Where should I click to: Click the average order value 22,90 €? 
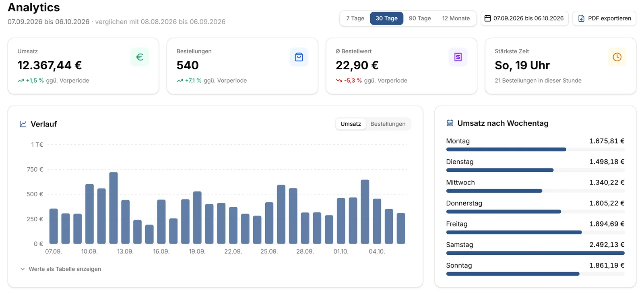pos(357,65)
